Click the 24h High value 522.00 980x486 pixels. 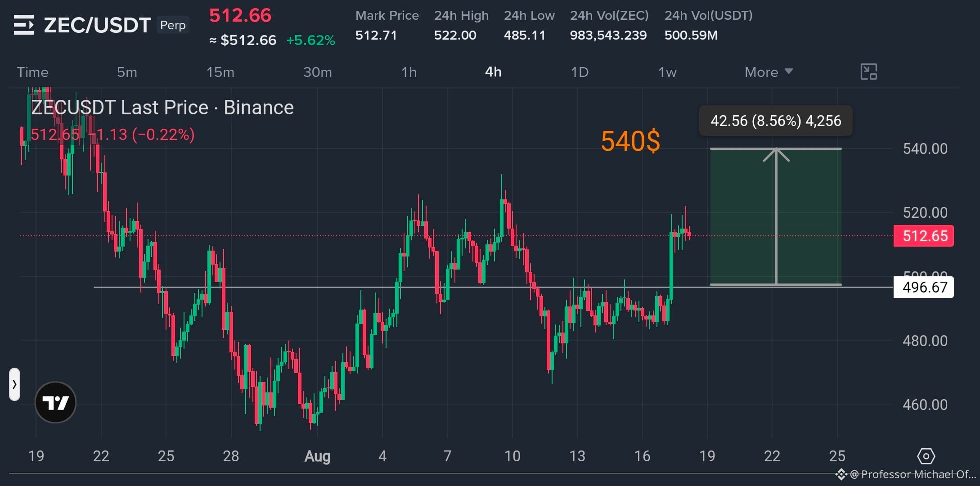pyautogui.click(x=455, y=35)
